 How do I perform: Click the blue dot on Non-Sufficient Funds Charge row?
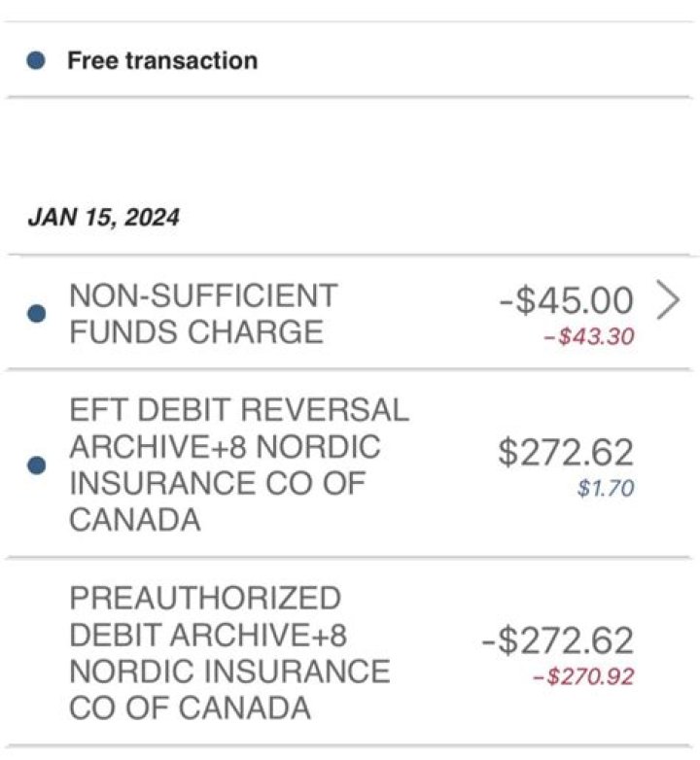click(x=36, y=314)
